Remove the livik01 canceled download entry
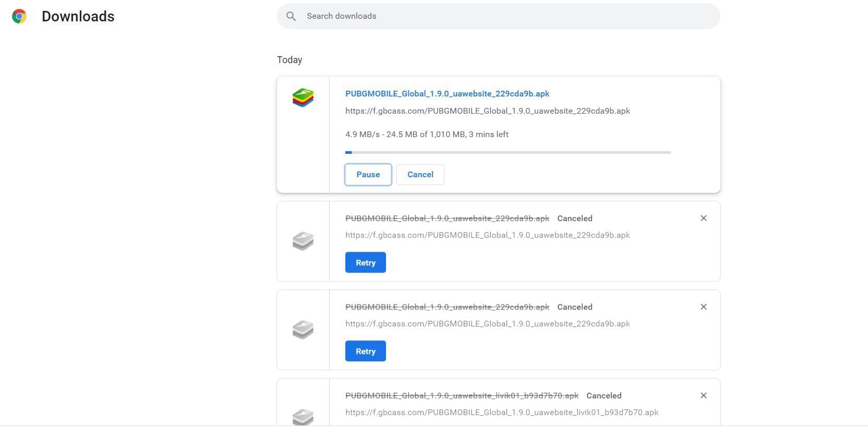 click(703, 396)
